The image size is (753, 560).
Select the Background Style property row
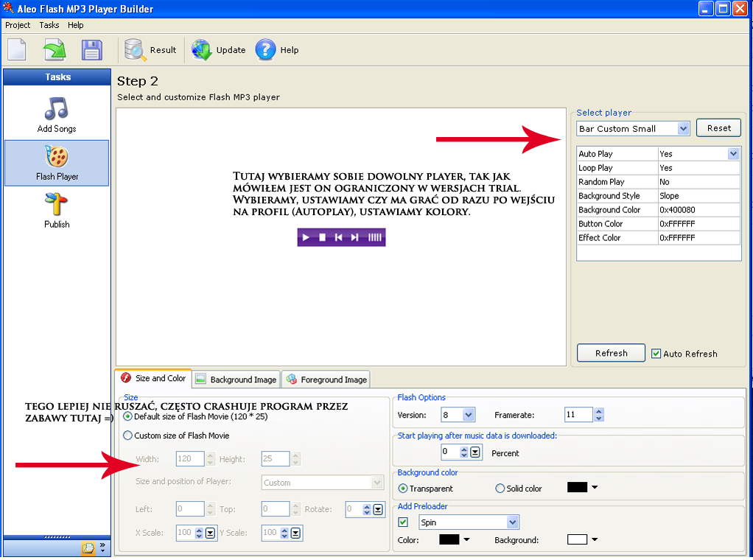[x=658, y=195]
